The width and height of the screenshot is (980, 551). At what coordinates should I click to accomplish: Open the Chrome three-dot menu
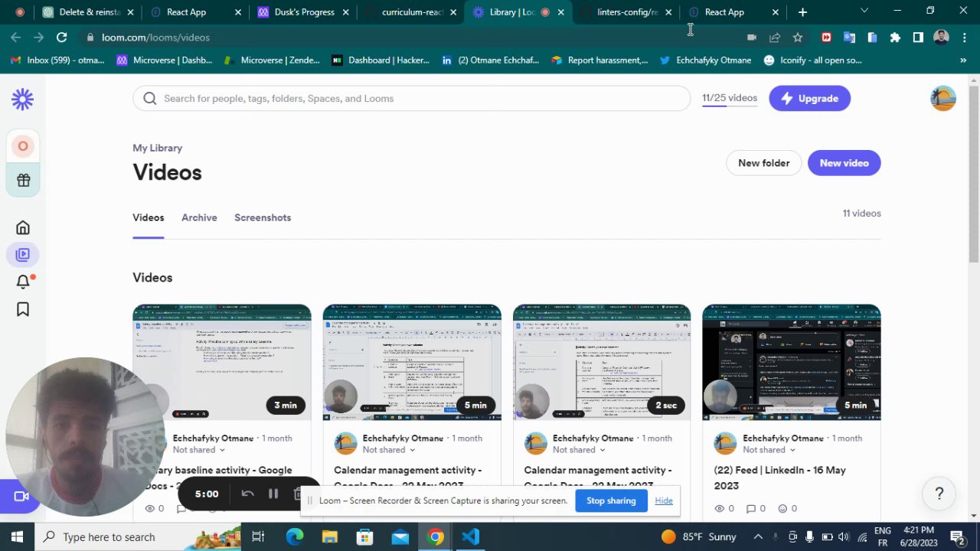[964, 37]
